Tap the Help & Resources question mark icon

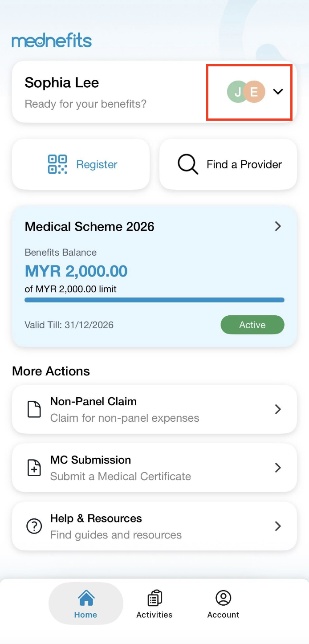pyautogui.click(x=34, y=526)
